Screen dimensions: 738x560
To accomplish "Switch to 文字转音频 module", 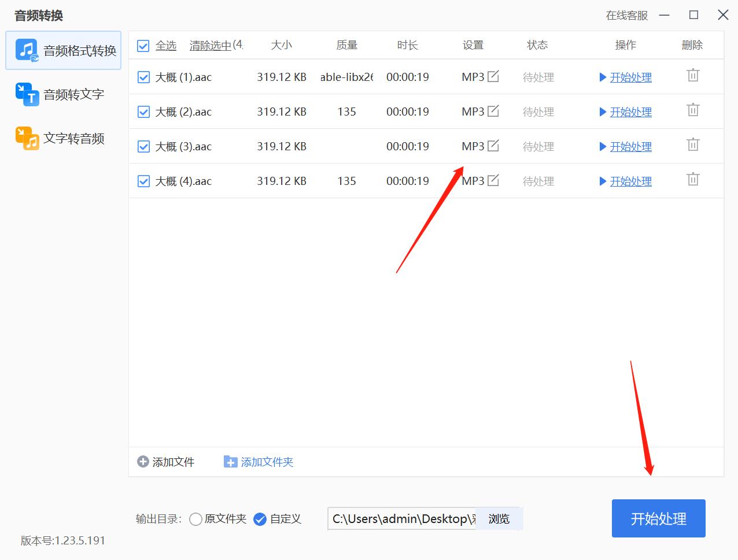I will click(62, 138).
